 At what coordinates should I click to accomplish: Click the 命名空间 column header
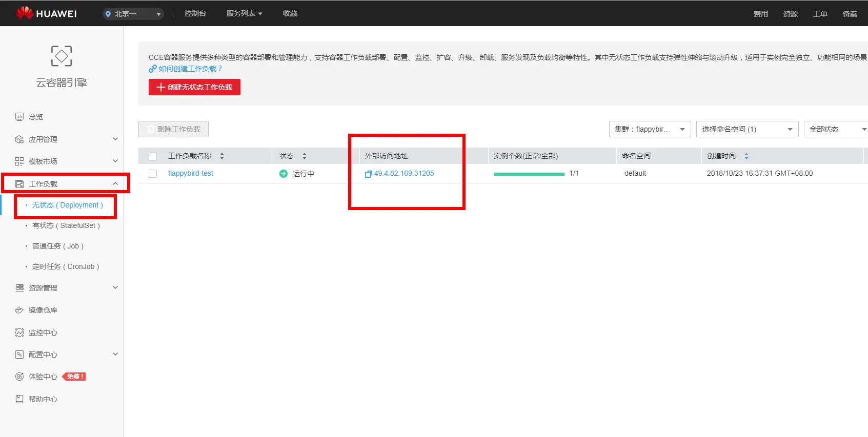[x=636, y=156]
